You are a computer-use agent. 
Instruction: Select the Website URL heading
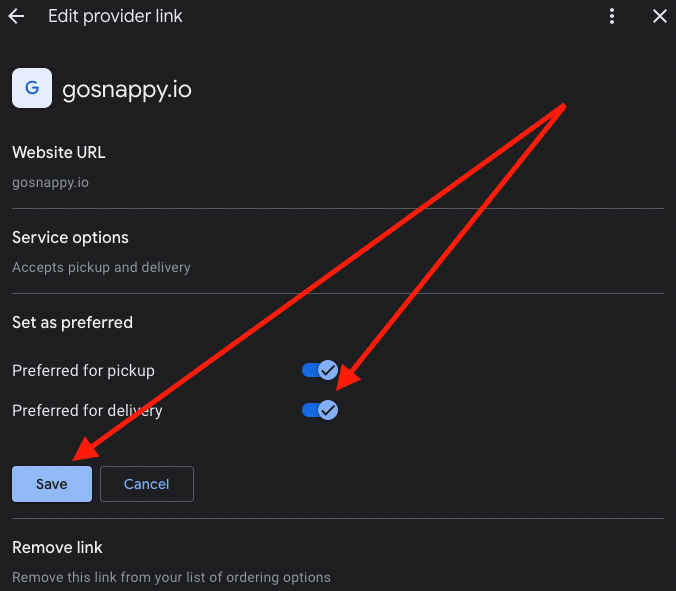(x=58, y=153)
